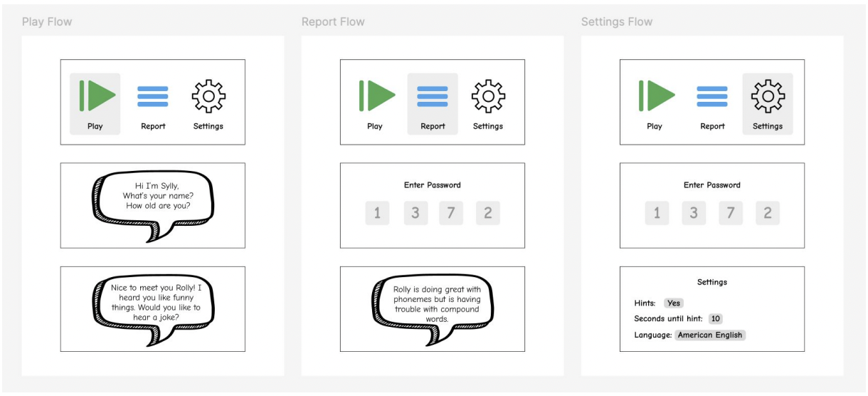Viewport: 868px width, 396px height.
Task: Click password digit 7 in Report Flow
Action: click(x=450, y=213)
